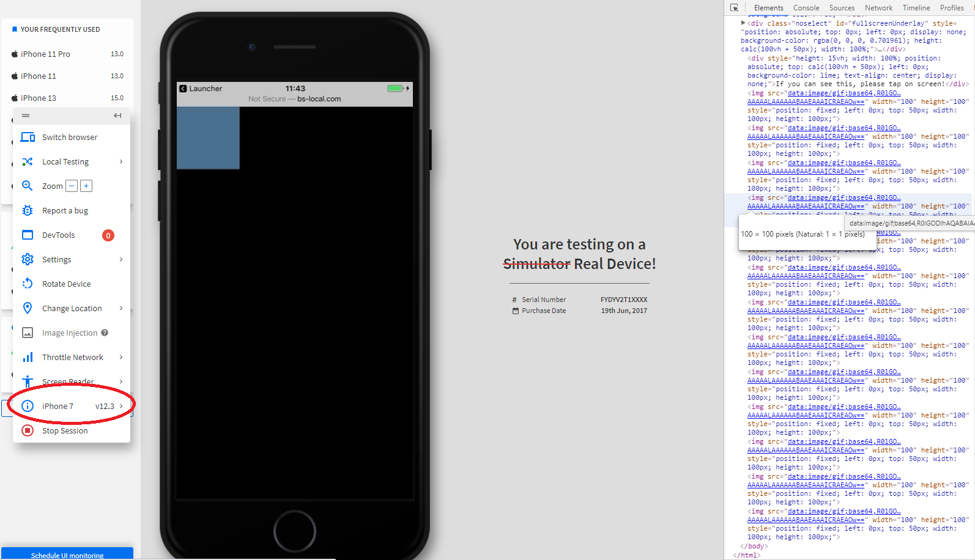Click the Rotate Device icon
The height and width of the screenshot is (560, 975).
(28, 284)
